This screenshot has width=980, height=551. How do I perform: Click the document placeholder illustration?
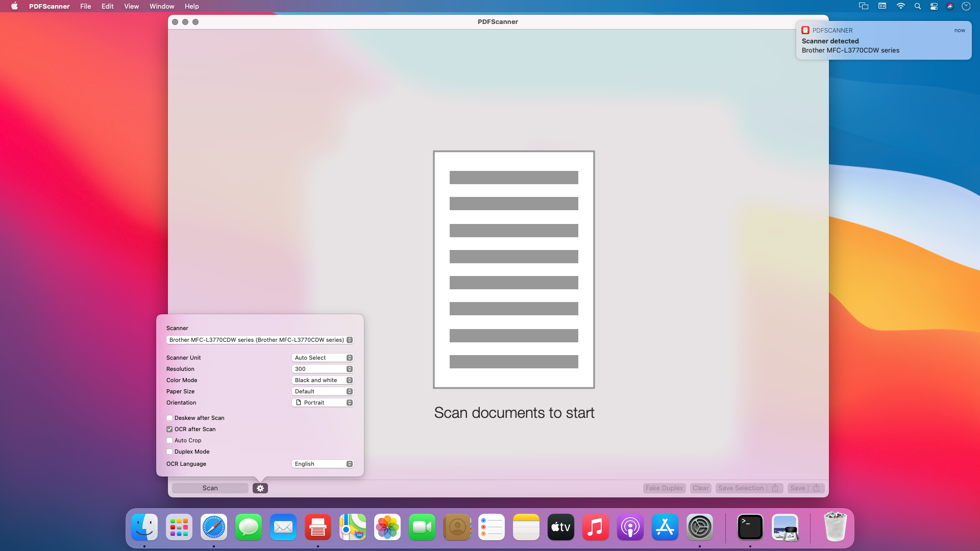514,269
